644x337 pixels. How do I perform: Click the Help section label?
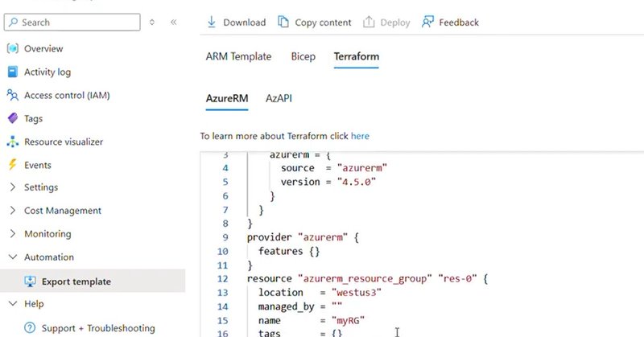pyautogui.click(x=34, y=304)
